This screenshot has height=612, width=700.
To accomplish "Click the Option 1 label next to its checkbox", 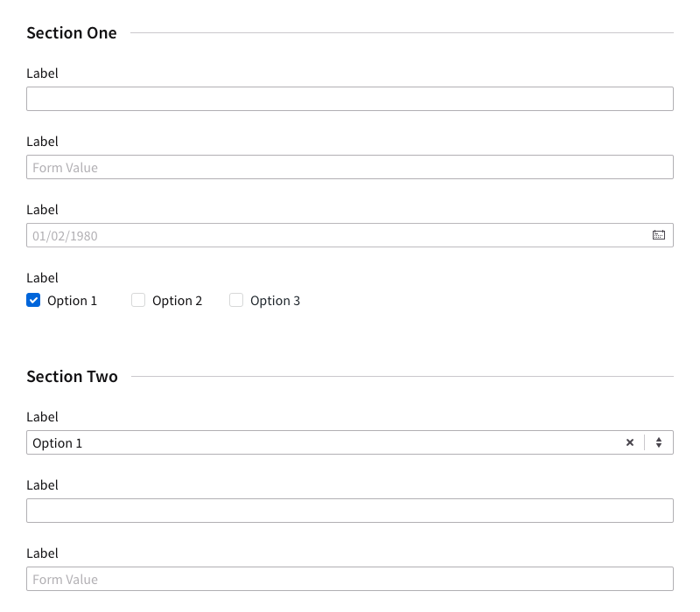I will pos(72,300).
